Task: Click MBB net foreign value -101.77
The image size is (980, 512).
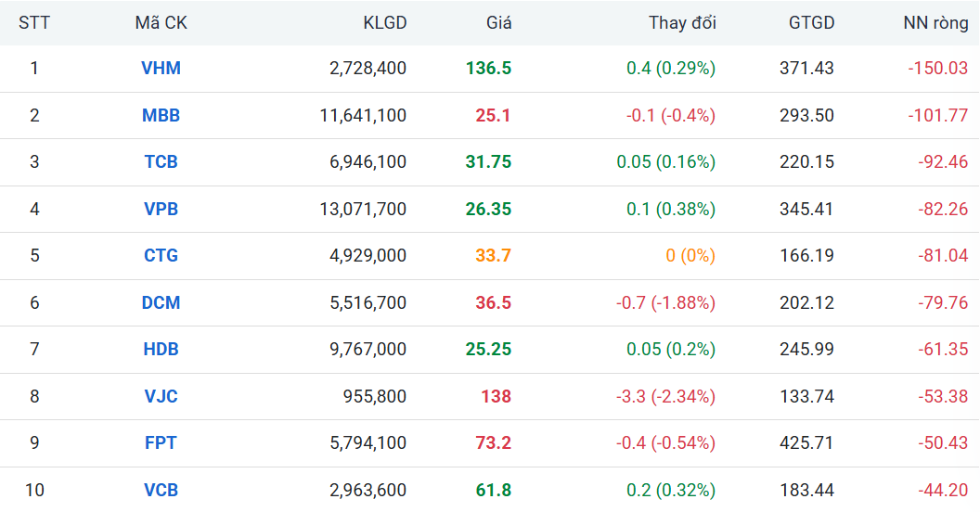Action: [x=937, y=116]
